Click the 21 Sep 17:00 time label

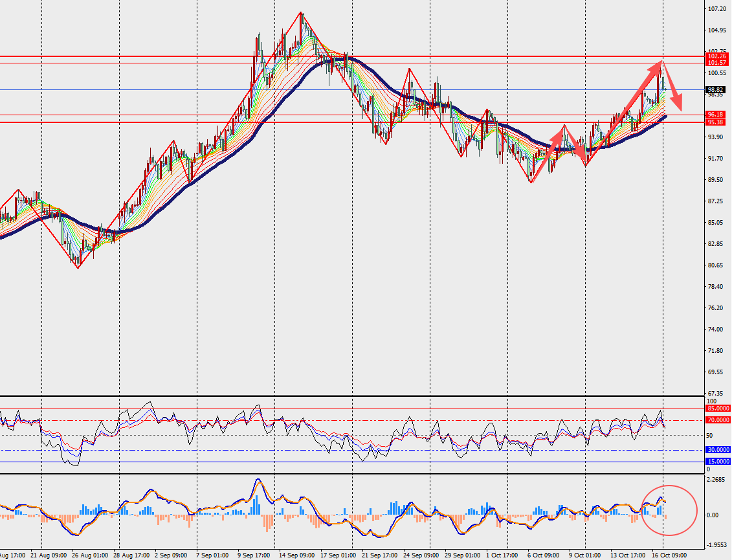tap(379, 555)
